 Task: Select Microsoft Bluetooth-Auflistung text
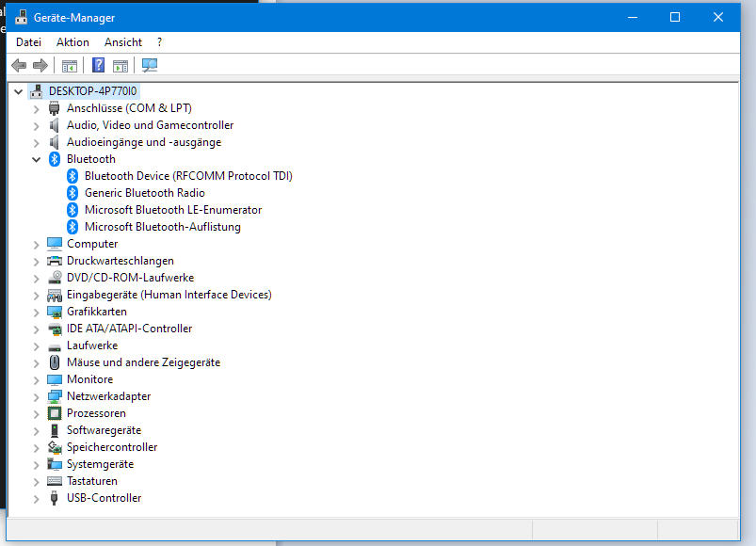163,227
